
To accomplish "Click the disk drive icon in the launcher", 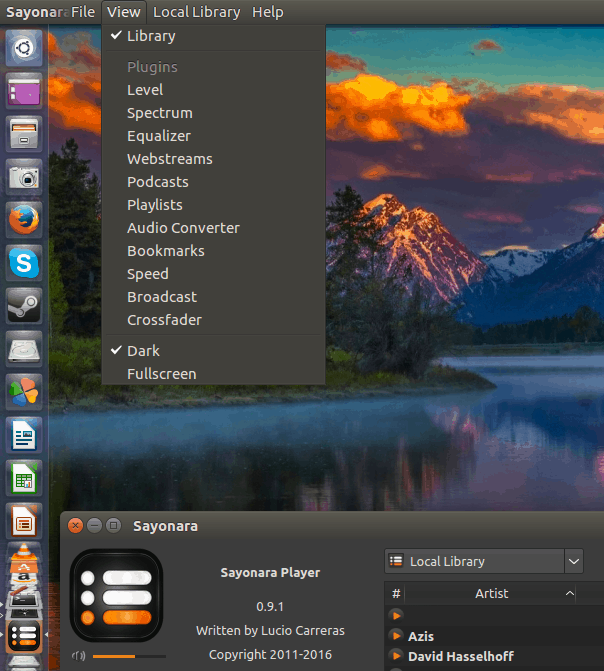I will click(x=24, y=349).
